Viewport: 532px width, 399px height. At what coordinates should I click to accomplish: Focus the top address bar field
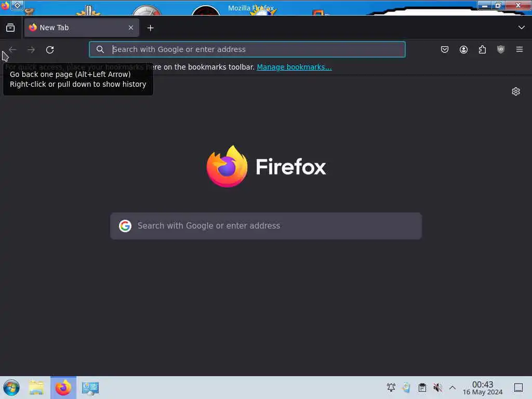tap(247, 49)
